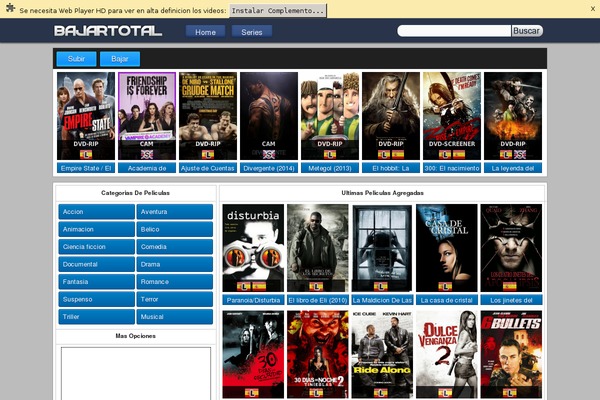Select the Aventura category
600x400 pixels.
174,212
